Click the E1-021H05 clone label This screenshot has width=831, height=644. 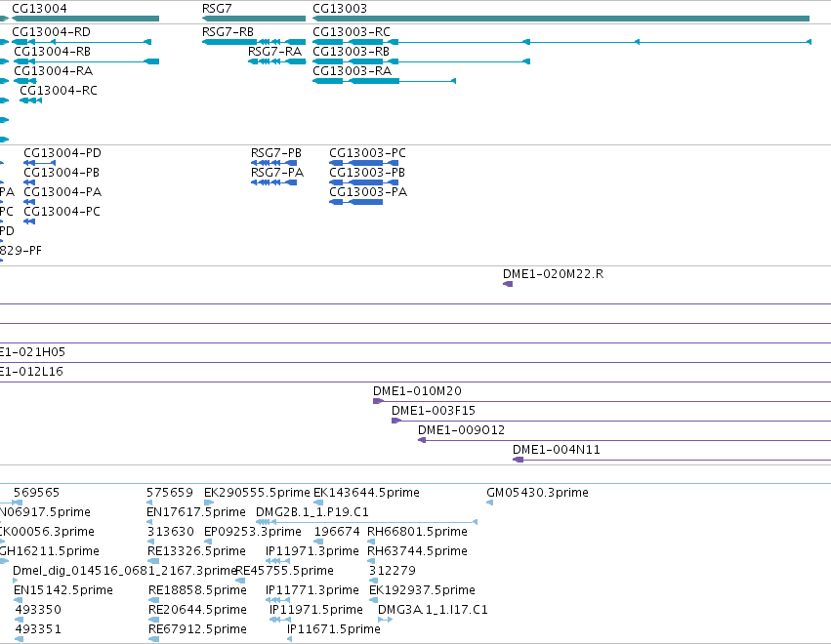tap(32, 352)
